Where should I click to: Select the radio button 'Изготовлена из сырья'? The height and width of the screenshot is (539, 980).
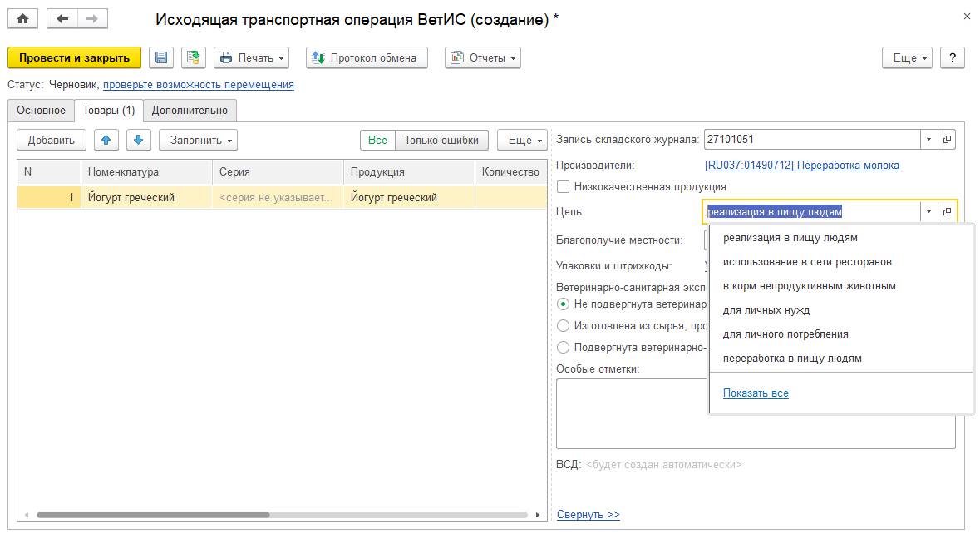tap(564, 326)
